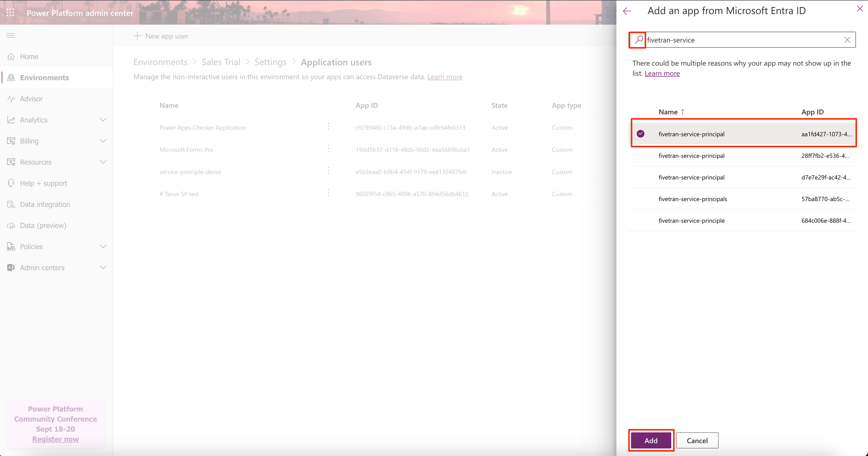Image resolution: width=868 pixels, height=456 pixels.
Task: Click the Resources icon
Action: (x=11, y=162)
